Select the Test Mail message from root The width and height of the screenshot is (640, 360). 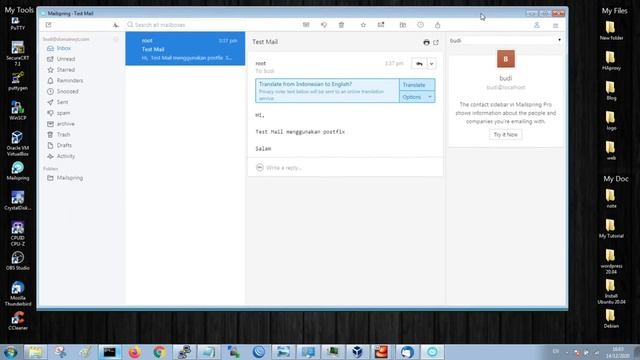(x=185, y=49)
